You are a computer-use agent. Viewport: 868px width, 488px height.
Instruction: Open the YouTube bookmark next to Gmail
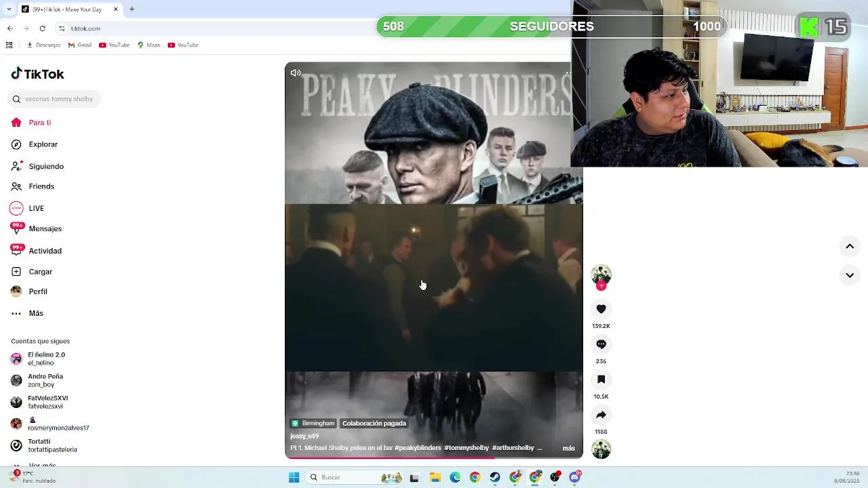tap(114, 45)
